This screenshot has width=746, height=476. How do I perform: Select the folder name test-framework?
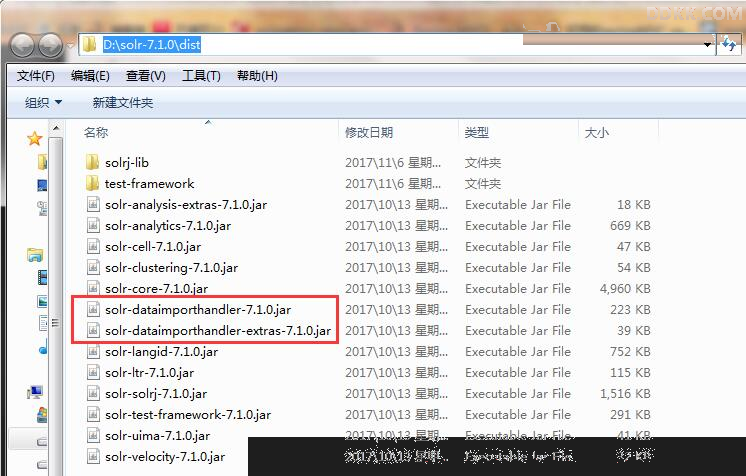[149, 183]
